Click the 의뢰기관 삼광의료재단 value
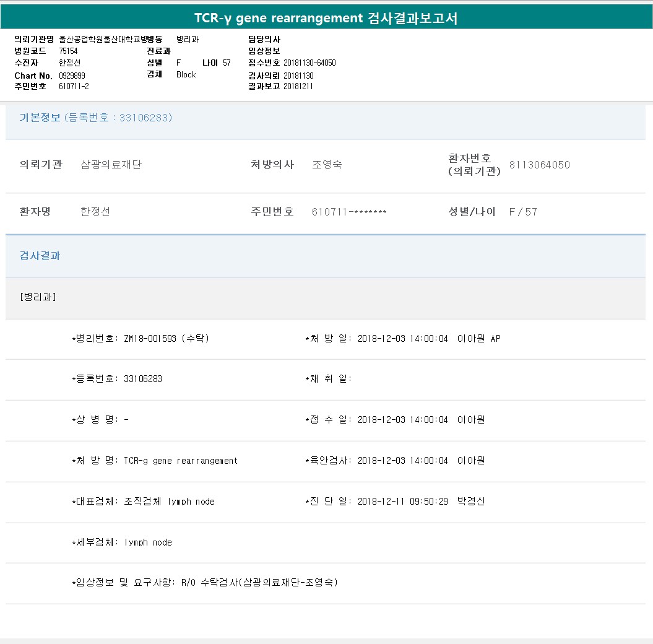Screen dimensions: 653x644 coord(111,165)
